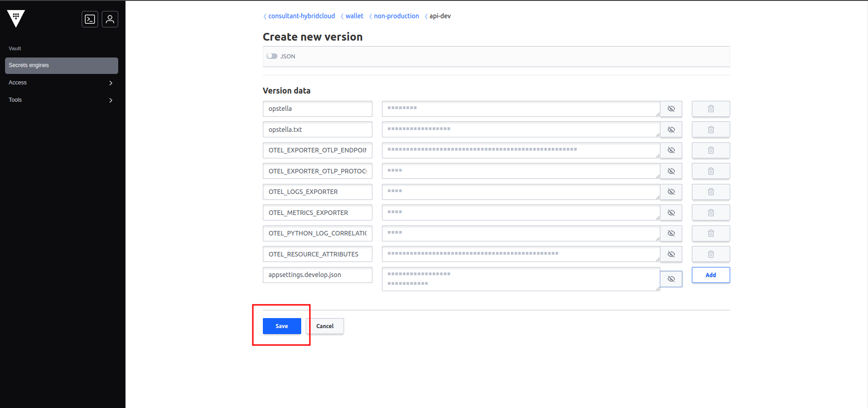This screenshot has width=868, height=408.
Task: Reveal the OTEL_RESOURCE_ATTRIBUTES value
Action: 671,254
